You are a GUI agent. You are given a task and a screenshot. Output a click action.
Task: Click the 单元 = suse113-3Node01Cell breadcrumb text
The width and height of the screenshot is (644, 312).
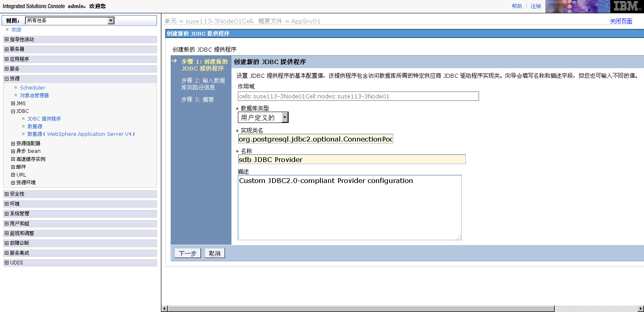(208, 21)
